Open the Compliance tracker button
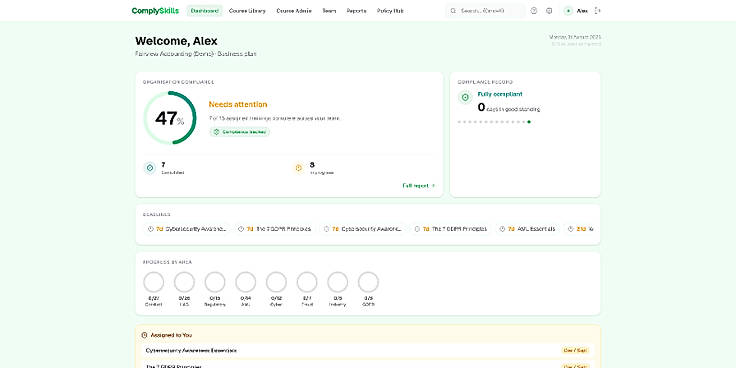 (x=240, y=132)
